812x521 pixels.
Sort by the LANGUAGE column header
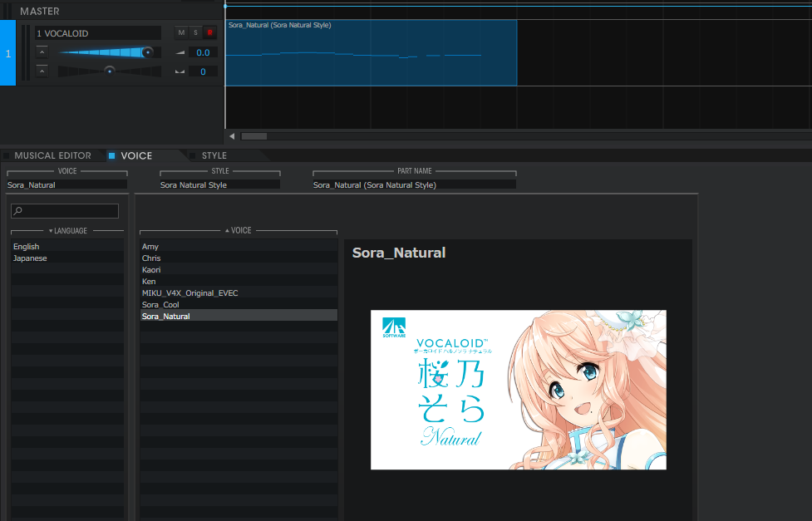pos(67,230)
